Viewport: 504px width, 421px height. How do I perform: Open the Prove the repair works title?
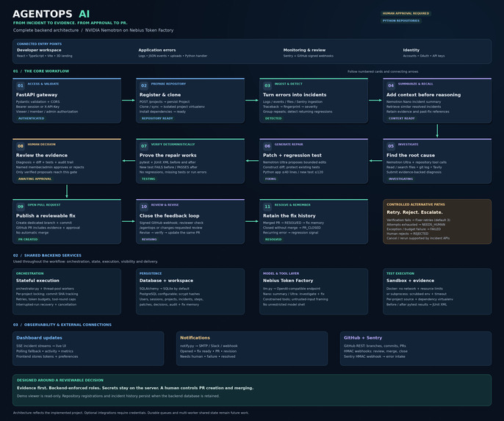(168, 155)
